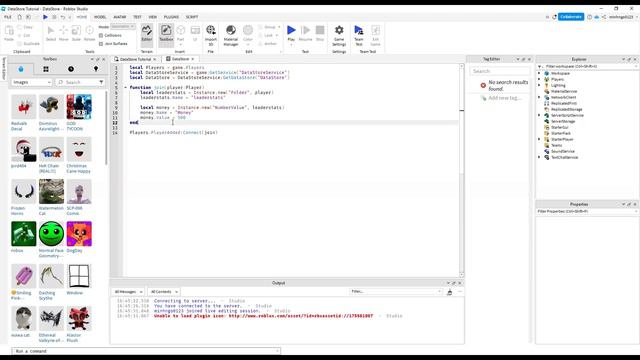The width and height of the screenshot is (640, 360).
Task: Select ReplicatedStorage in Explorer
Action: (x=567, y=109)
